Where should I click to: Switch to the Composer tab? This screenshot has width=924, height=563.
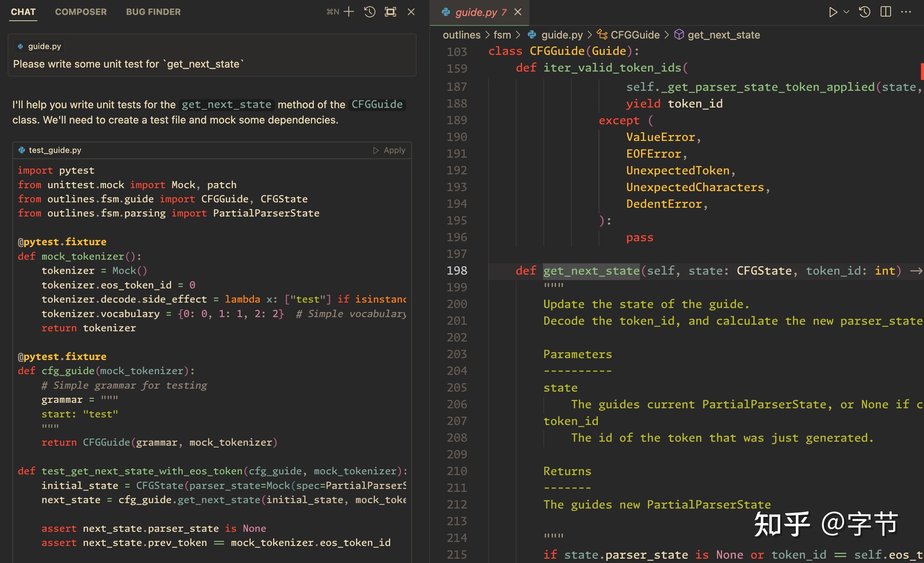pyautogui.click(x=81, y=12)
